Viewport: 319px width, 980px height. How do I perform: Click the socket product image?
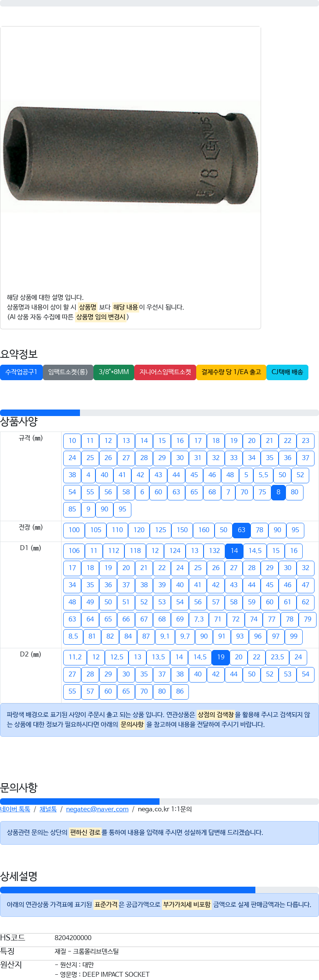pos(131,157)
